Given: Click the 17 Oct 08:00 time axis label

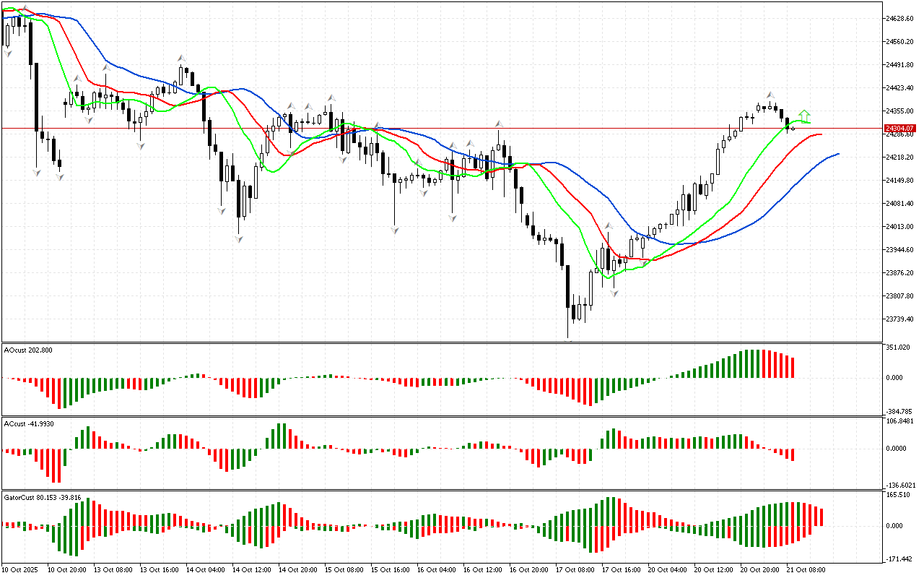Looking at the screenshot, I should tap(574, 570).
